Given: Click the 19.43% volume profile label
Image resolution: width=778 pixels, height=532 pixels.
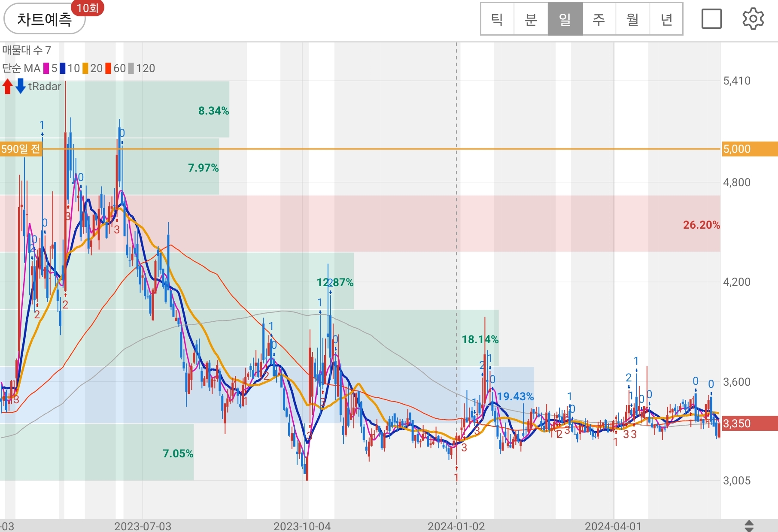Looking at the screenshot, I should [x=515, y=396].
